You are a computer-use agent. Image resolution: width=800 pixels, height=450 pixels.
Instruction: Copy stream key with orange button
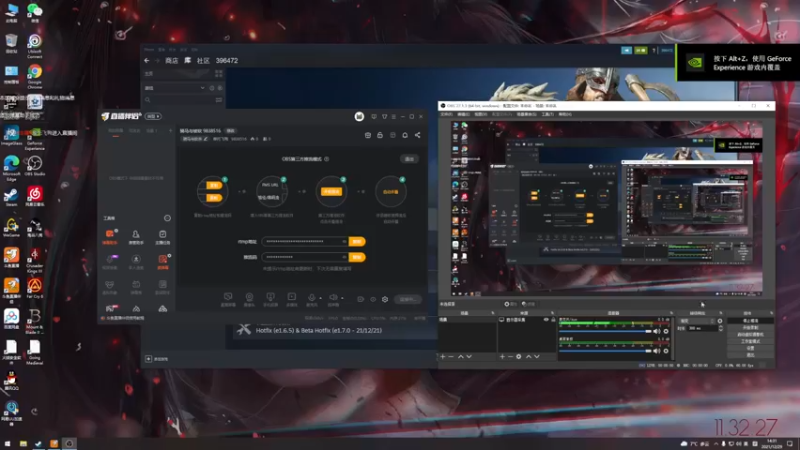point(357,257)
